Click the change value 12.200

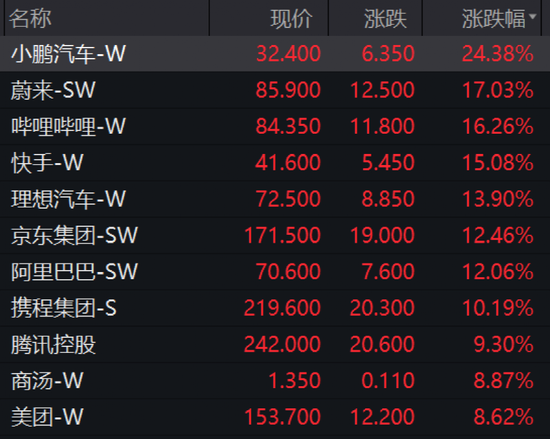tap(383, 417)
